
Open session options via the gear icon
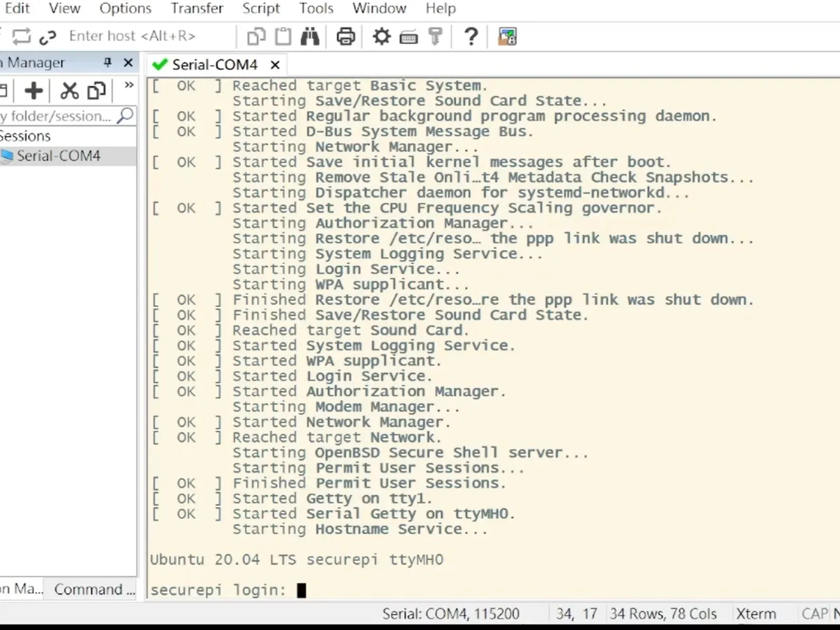click(x=381, y=36)
